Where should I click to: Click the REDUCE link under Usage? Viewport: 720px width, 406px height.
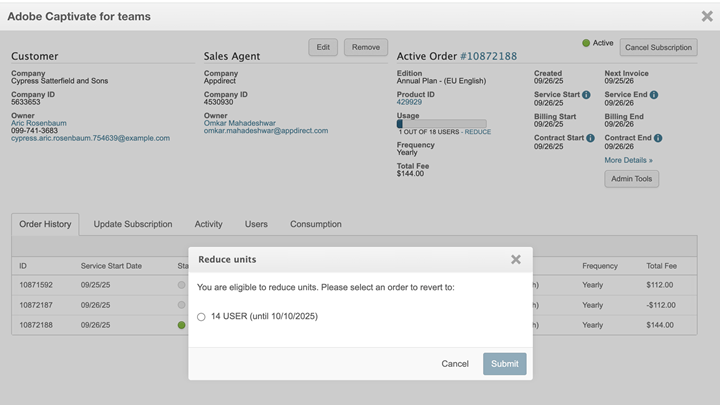[478, 131]
